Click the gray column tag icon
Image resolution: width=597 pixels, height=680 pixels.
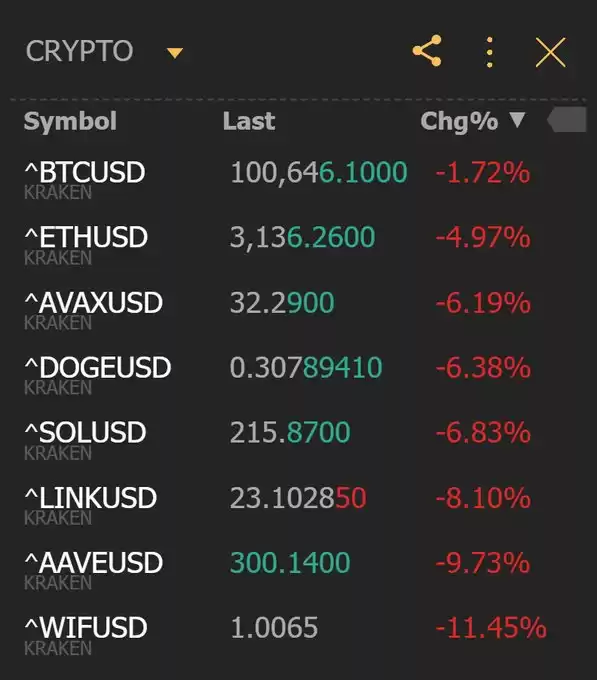[567, 120]
